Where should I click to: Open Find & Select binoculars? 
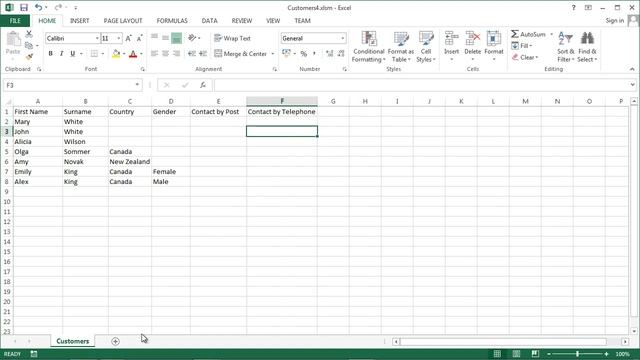coord(587,47)
